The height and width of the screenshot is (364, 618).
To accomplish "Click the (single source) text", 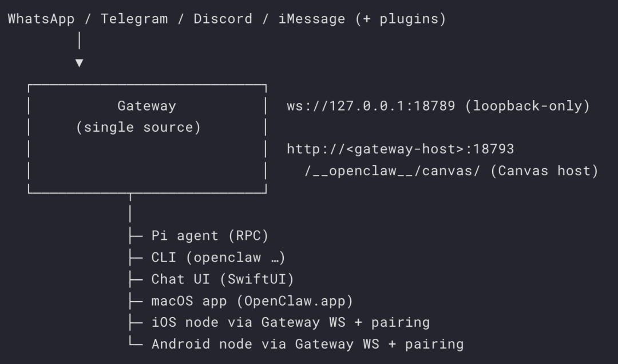I will pos(138,127).
